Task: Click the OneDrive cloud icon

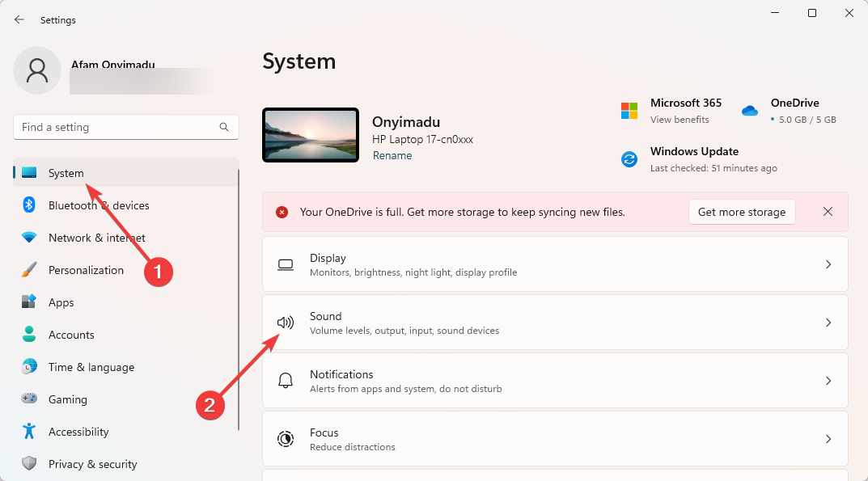Action: tap(750, 111)
